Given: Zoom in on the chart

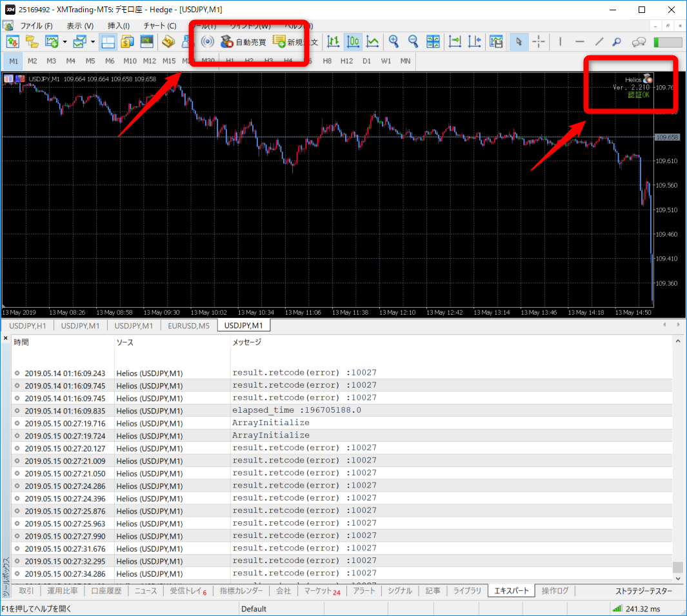Looking at the screenshot, I should [393, 42].
